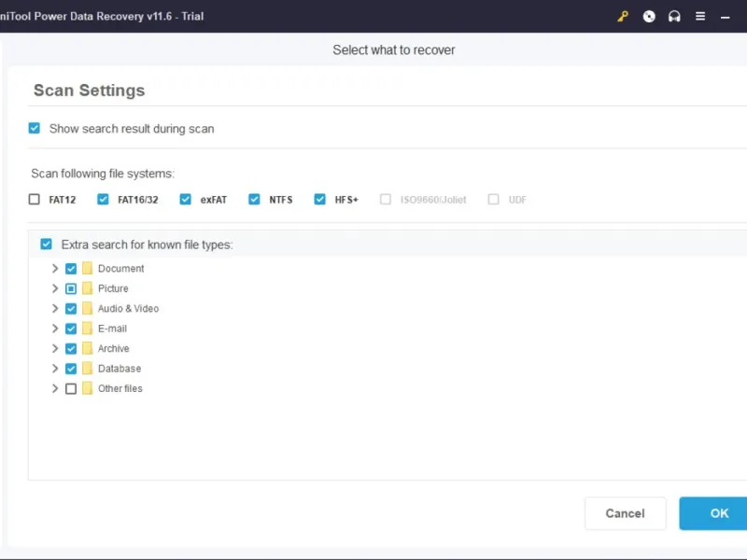Click the Archive folder icon
The width and height of the screenshot is (747, 560).
pos(87,348)
